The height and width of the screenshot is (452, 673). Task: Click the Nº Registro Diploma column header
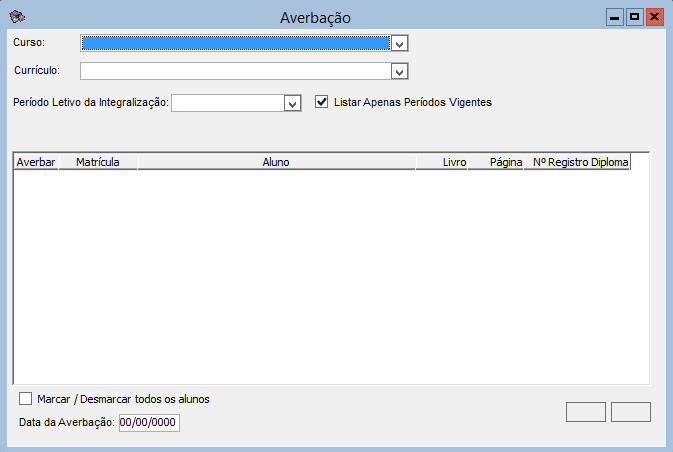(x=578, y=161)
